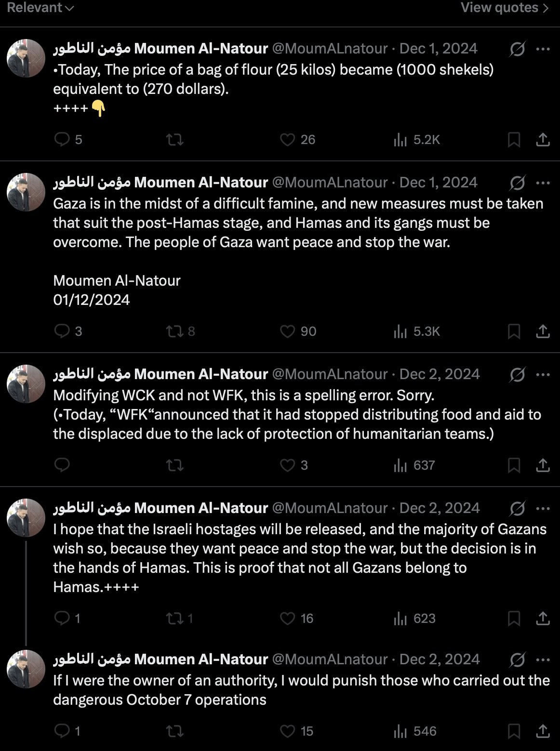Share the Israeli hostages tweet
This screenshot has width=560, height=751.
[543, 619]
